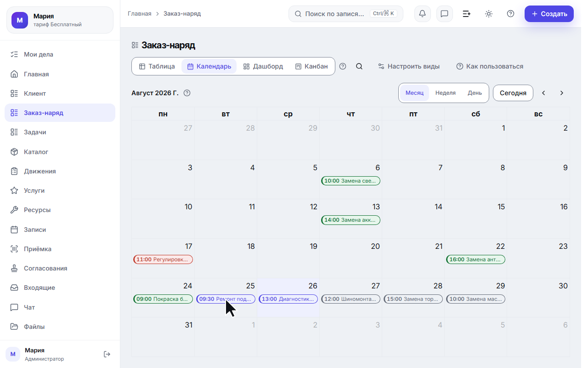Click help icon next to Канбан tab
The image size is (588, 368).
coord(343,66)
